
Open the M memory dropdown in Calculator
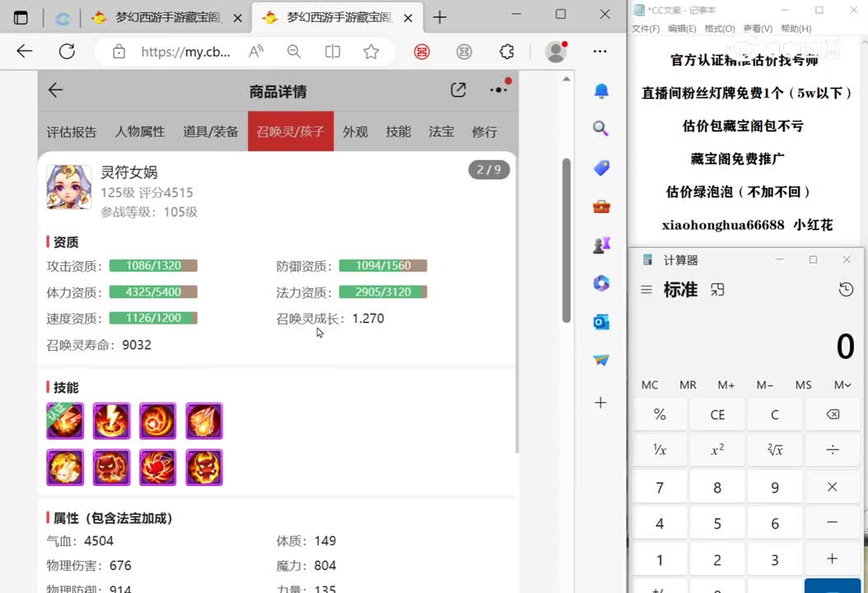tap(842, 385)
